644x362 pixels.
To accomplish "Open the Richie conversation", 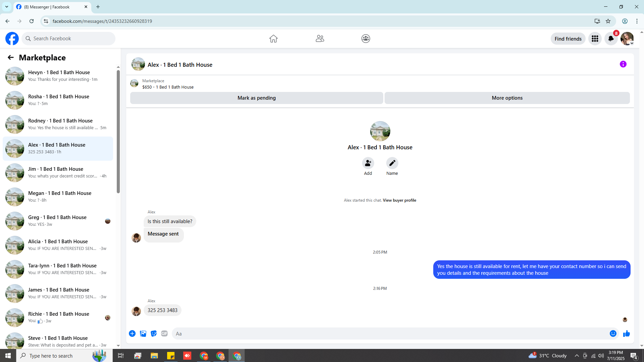I will click(58, 318).
